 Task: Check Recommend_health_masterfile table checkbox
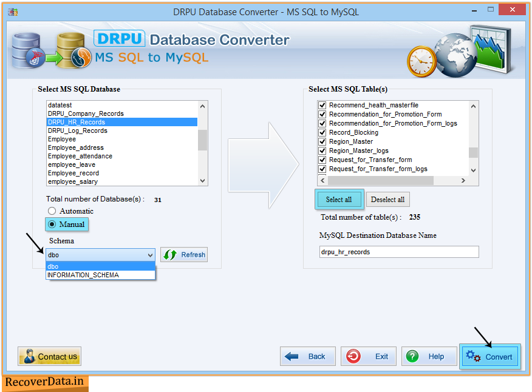tap(322, 105)
